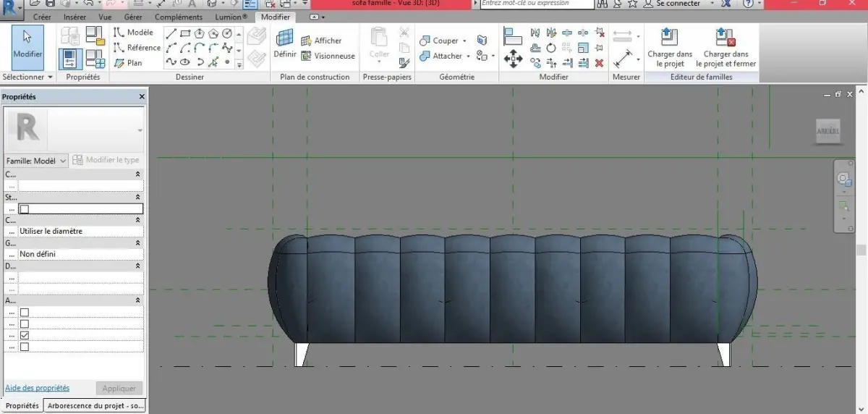Click the navigation wheel icon

[844, 179]
